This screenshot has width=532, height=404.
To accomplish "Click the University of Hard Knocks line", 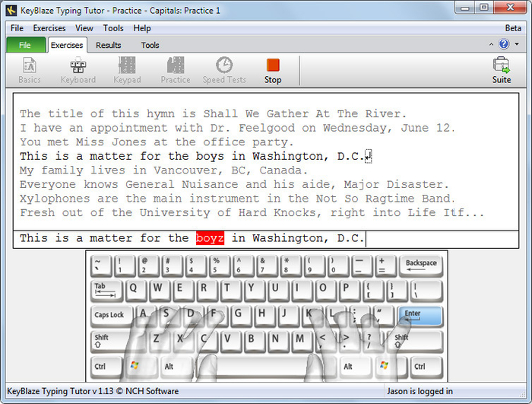I will [252, 213].
